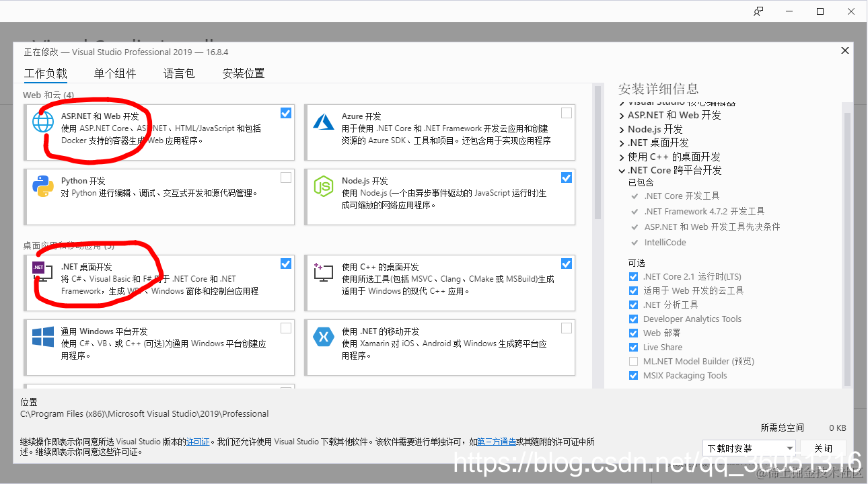Collapse the .NET Core 跨平台开发 section
Image resolution: width=868 pixels, height=484 pixels.
(x=622, y=171)
